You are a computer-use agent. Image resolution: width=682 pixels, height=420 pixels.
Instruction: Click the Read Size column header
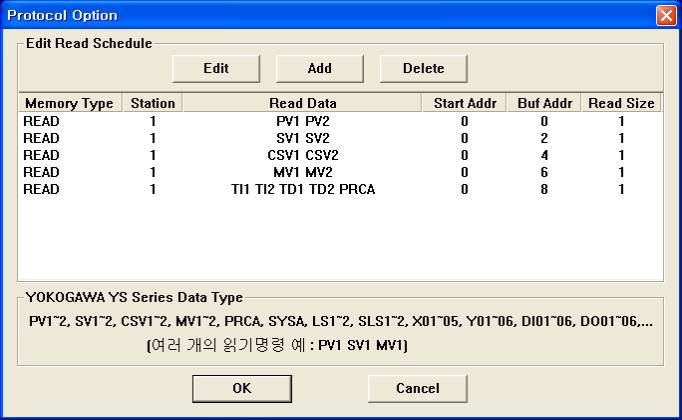pyautogui.click(x=620, y=103)
